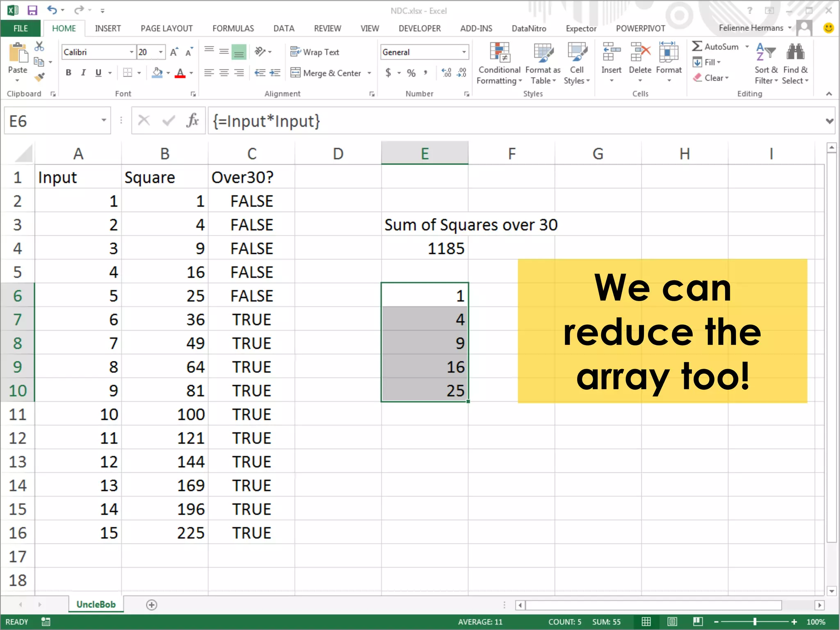Click the Fill button
Image resolution: width=840 pixels, height=630 pixels.
[707, 62]
